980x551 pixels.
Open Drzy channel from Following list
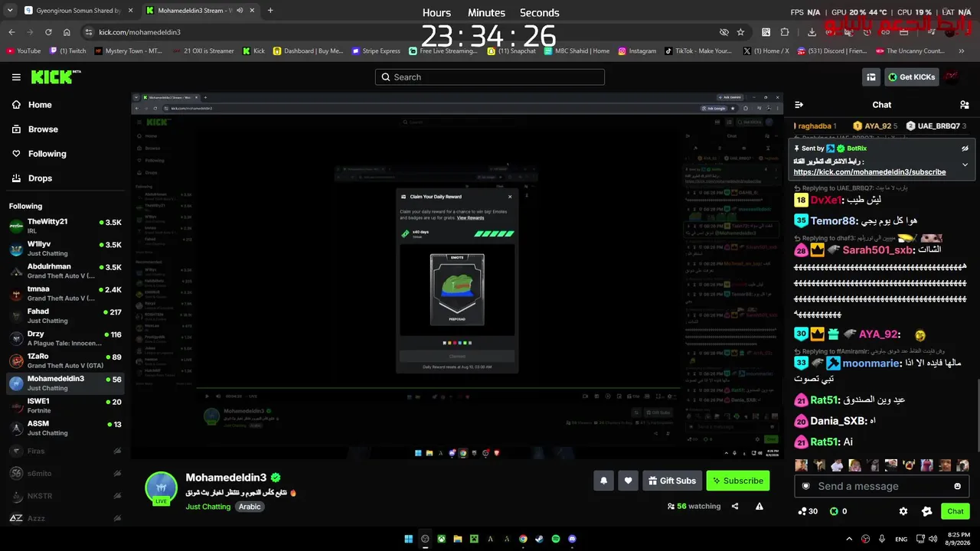65,338
